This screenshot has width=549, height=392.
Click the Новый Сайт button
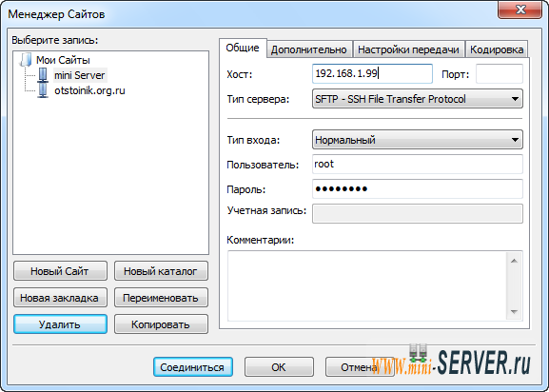tap(60, 271)
